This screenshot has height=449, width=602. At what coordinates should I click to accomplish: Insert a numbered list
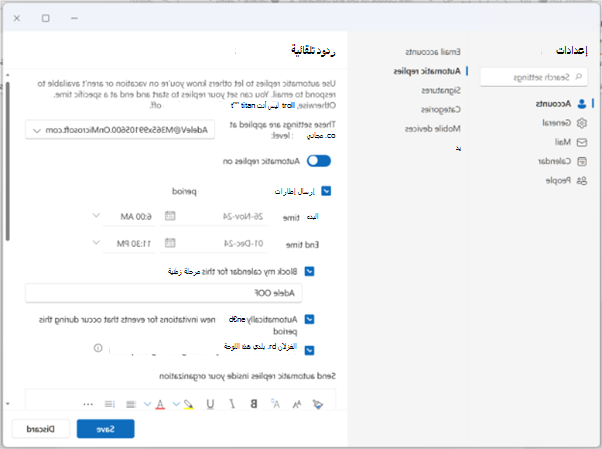(x=109, y=404)
